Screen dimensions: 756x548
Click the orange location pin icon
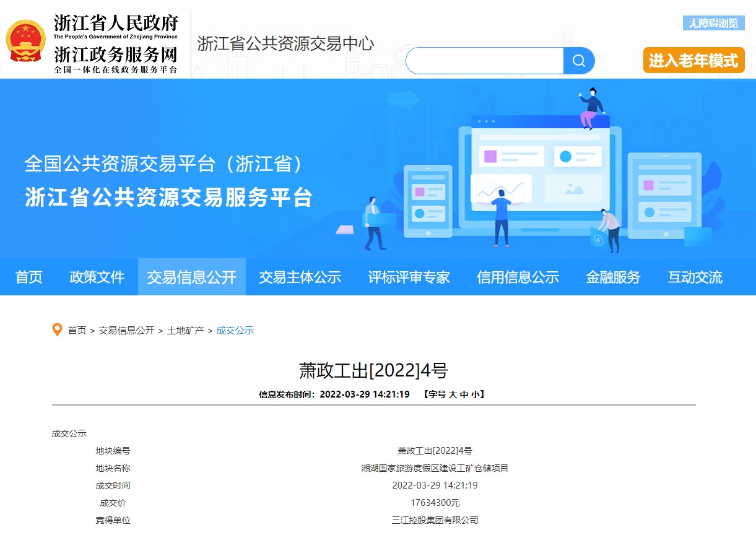[57, 330]
